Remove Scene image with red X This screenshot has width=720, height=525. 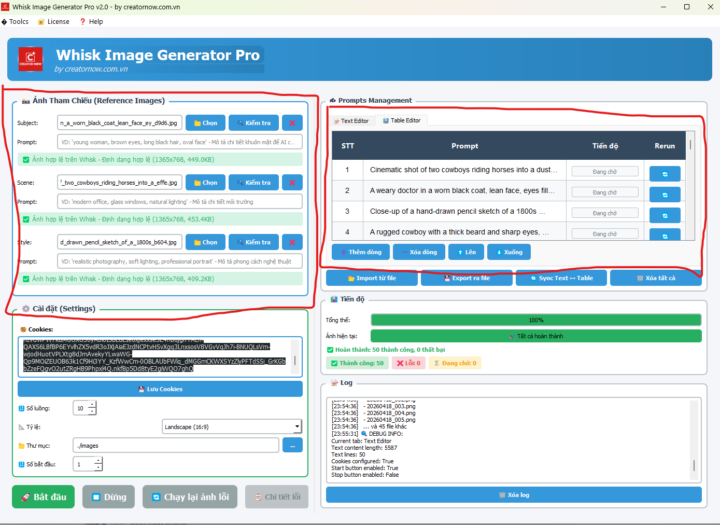pos(292,183)
